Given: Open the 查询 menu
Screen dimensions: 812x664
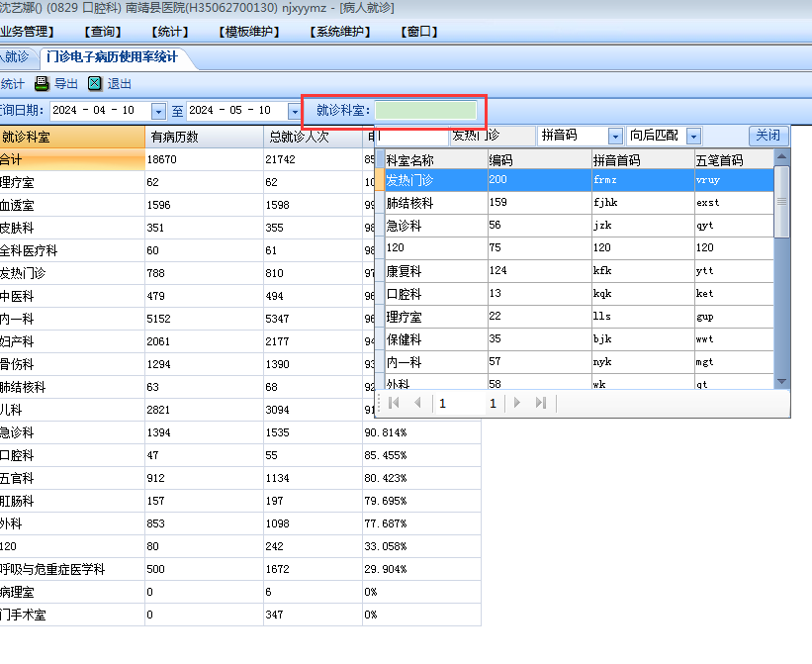Looking at the screenshot, I should (x=103, y=32).
